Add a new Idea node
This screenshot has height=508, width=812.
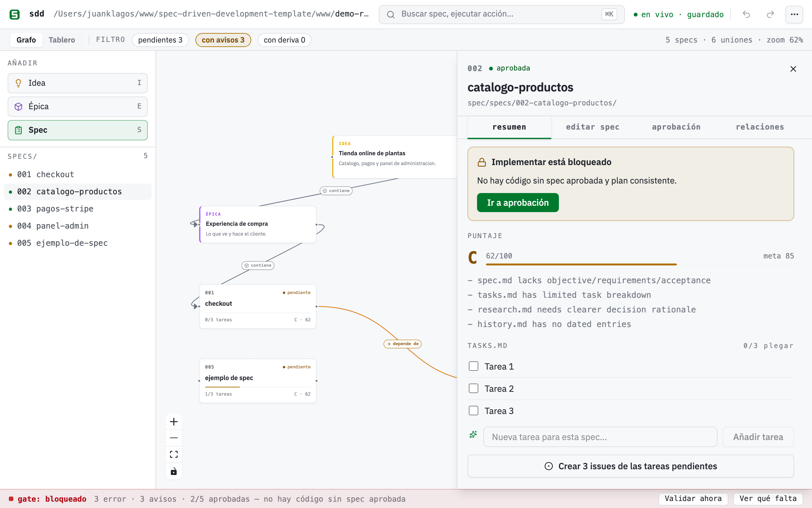[x=77, y=83]
